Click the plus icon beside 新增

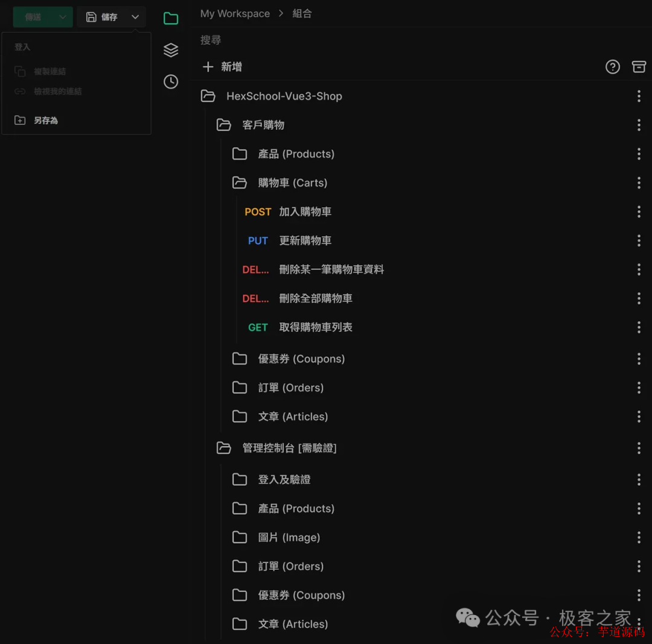208,66
